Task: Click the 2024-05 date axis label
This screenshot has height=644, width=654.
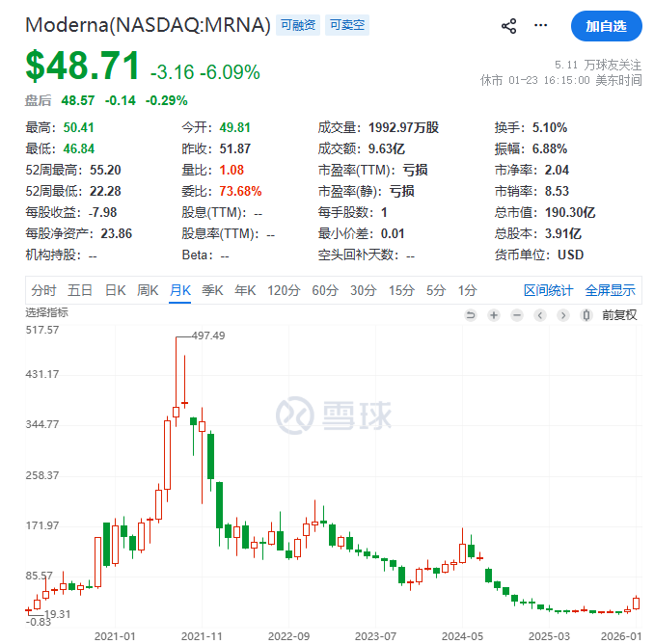Action: point(462,636)
